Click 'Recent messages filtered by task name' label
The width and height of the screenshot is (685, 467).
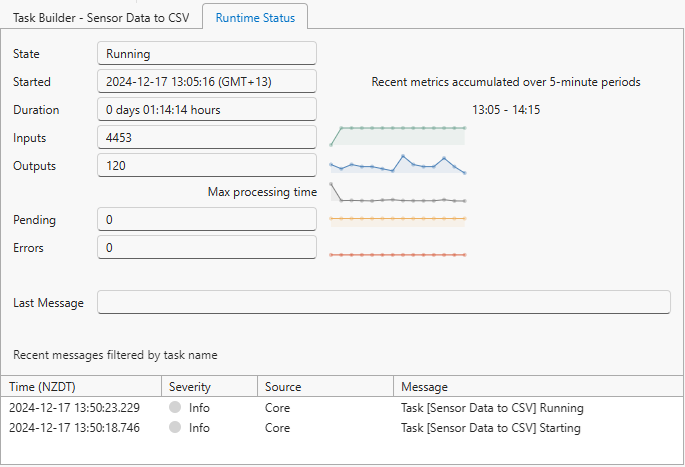tap(115, 355)
